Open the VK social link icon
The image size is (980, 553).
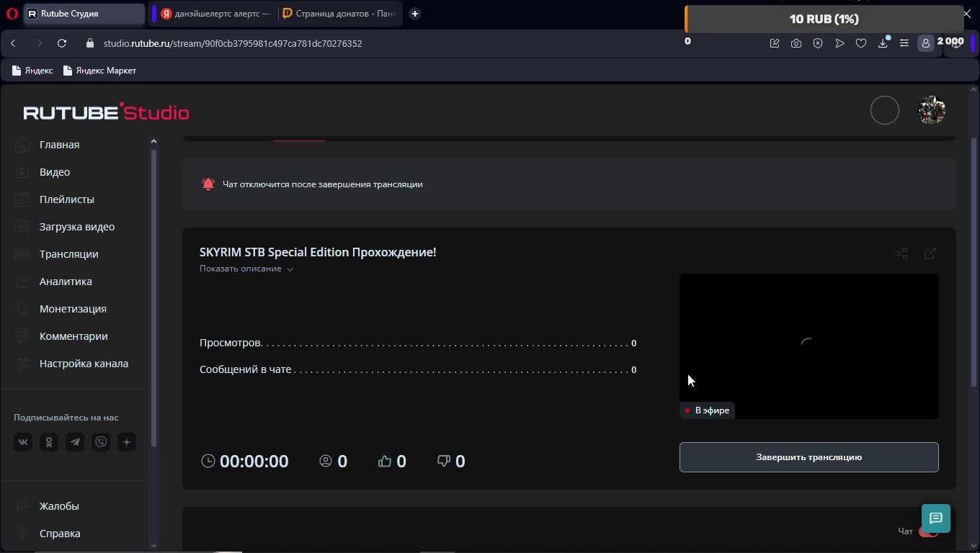click(23, 442)
